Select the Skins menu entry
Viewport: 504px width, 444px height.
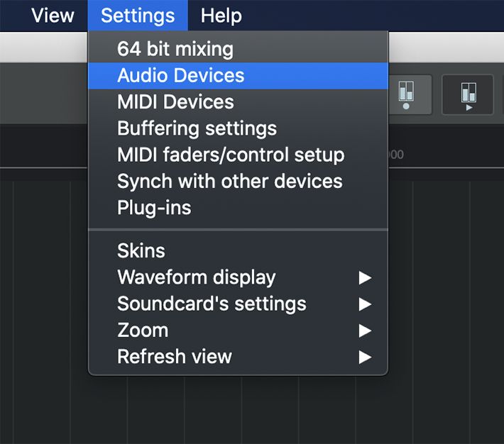click(238, 250)
